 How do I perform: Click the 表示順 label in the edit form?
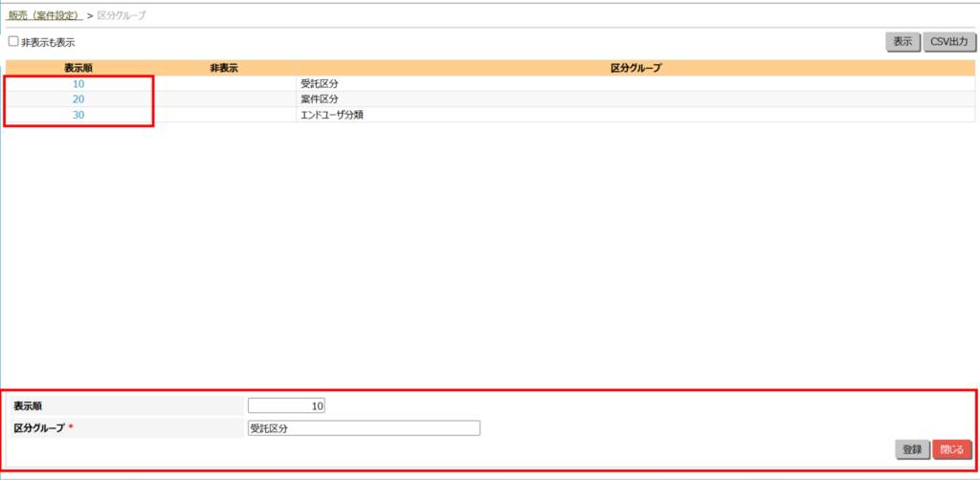(28, 406)
